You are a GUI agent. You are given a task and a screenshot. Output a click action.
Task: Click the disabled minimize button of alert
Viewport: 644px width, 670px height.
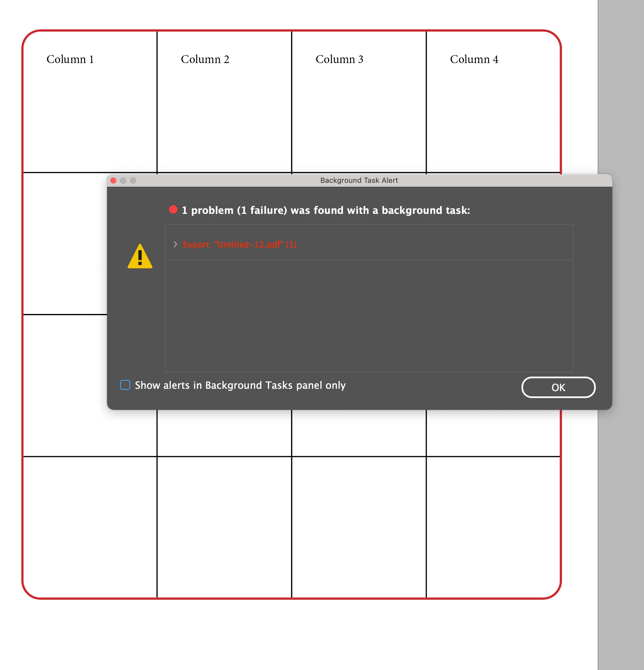click(x=123, y=181)
